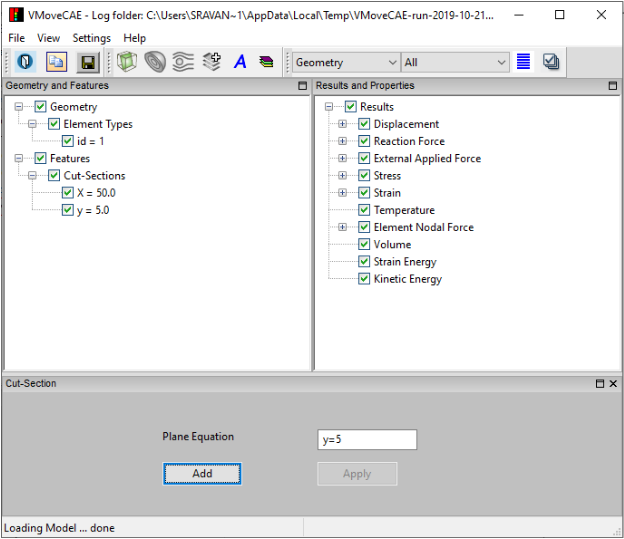
Task: Open the Geometry dropdown in toolbar
Action: pyautogui.click(x=346, y=62)
